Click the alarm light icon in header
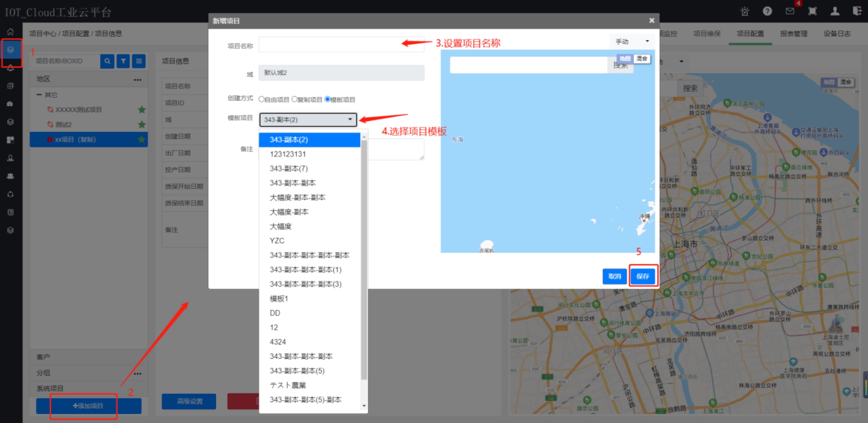Image resolution: width=868 pixels, height=423 pixels. coord(745,12)
